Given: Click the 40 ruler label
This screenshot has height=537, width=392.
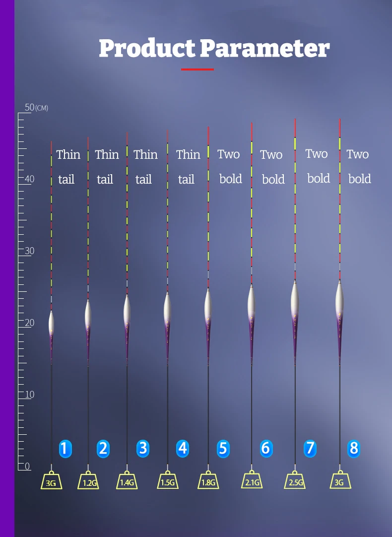Looking at the screenshot, I should point(29,179).
